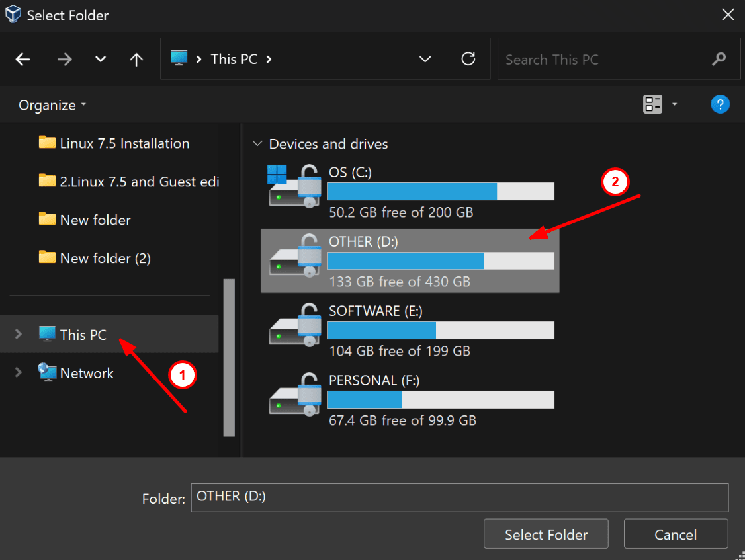Go up one folder level

[136, 59]
